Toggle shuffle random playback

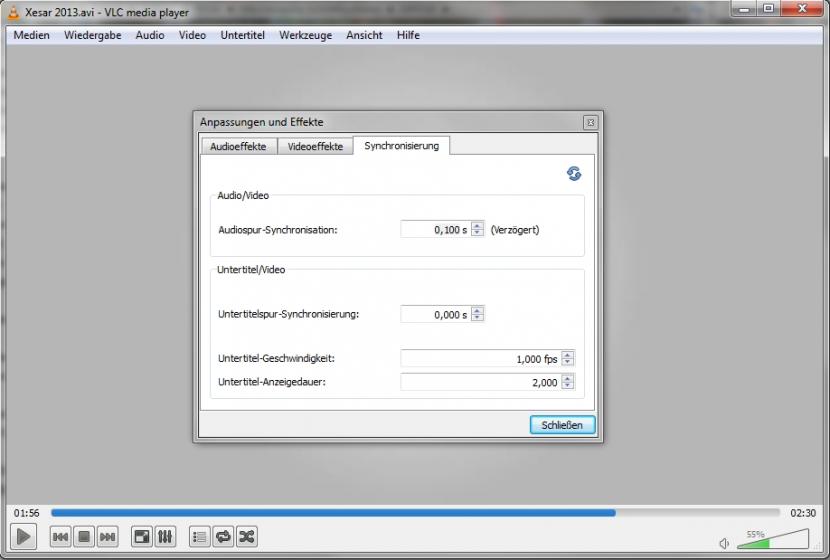[247, 537]
